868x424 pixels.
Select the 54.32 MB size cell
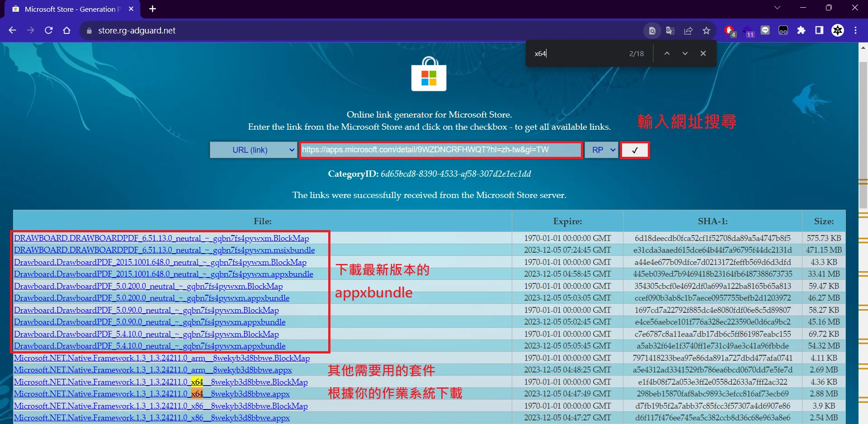tap(824, 346)
